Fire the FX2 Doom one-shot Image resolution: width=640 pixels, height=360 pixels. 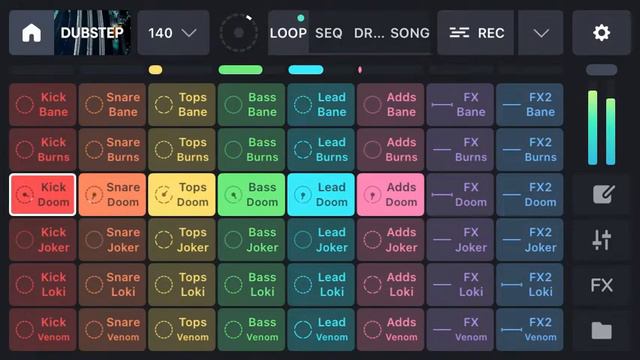click(x=530, y=194)
